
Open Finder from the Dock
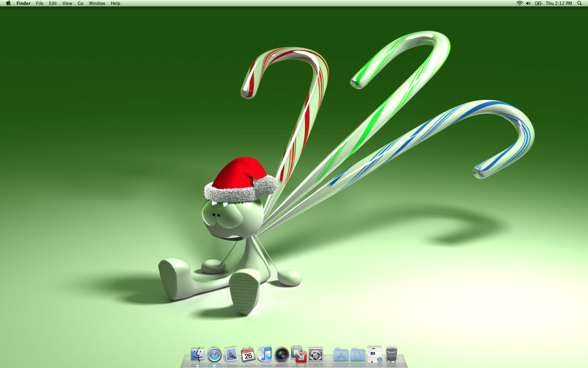pyautogui.click(x=198, y=355)
